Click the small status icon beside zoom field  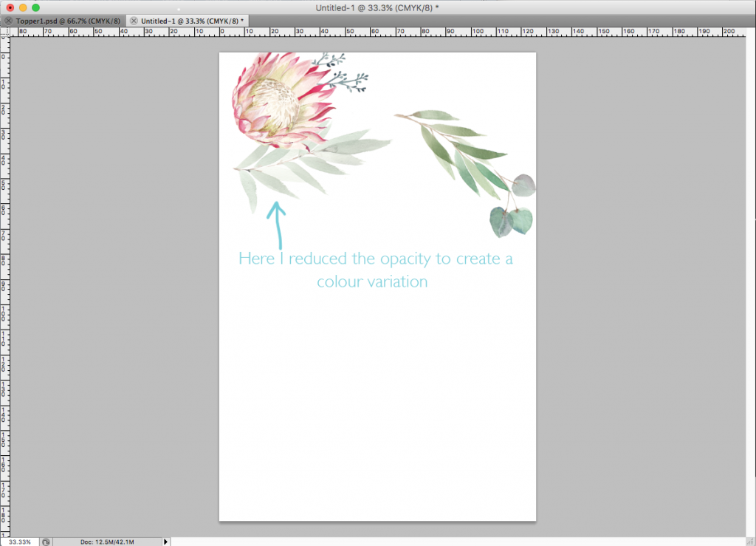(46, 541)
